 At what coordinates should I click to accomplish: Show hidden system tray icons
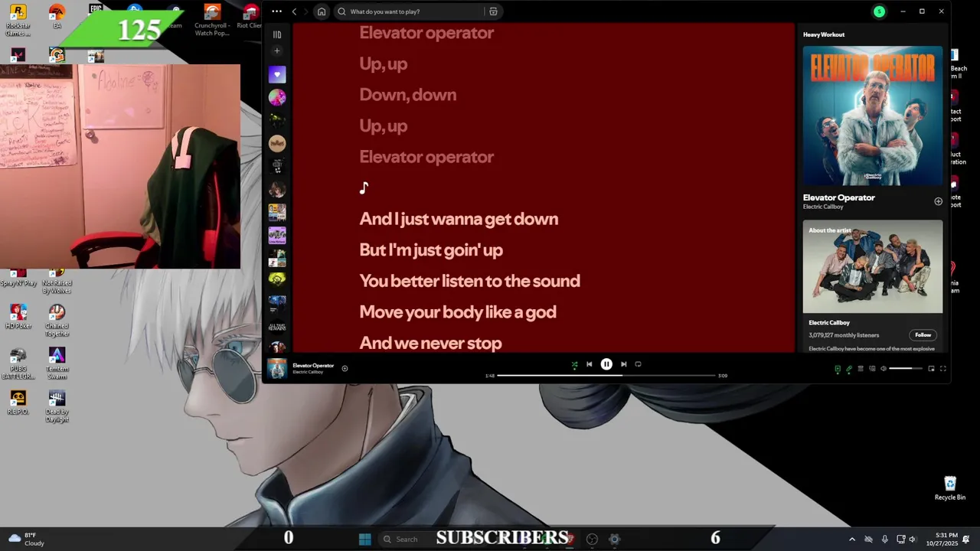pyautogui.click(x=851, y=539)
